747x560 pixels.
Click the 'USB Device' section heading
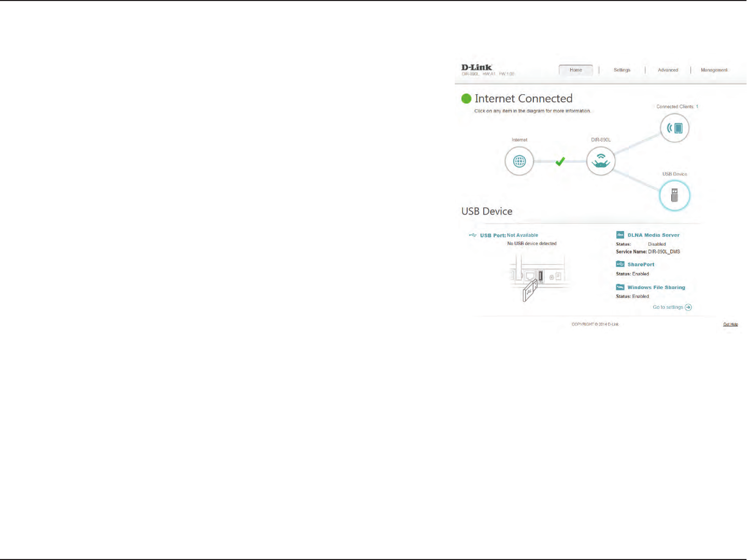click(x=487, y=211)
